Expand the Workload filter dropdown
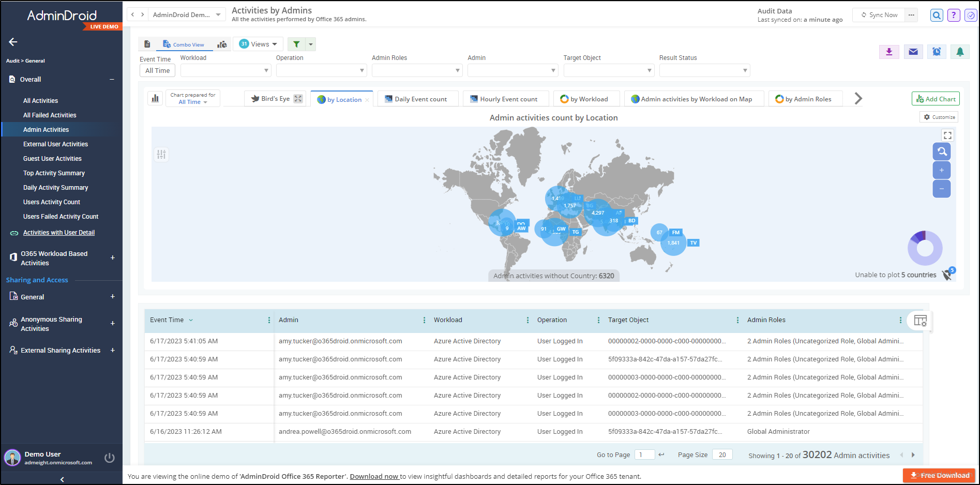 coord(225,70)
